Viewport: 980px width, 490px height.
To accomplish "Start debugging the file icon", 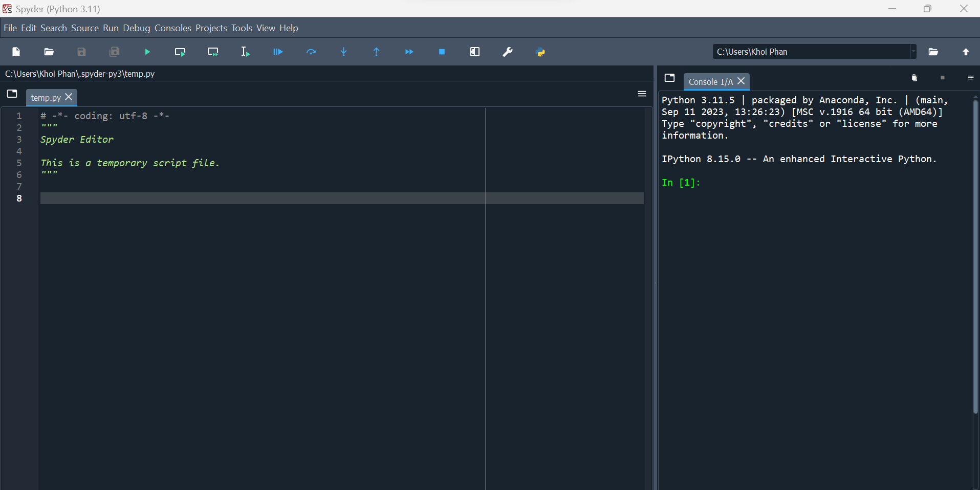I will tap(278, 52).
